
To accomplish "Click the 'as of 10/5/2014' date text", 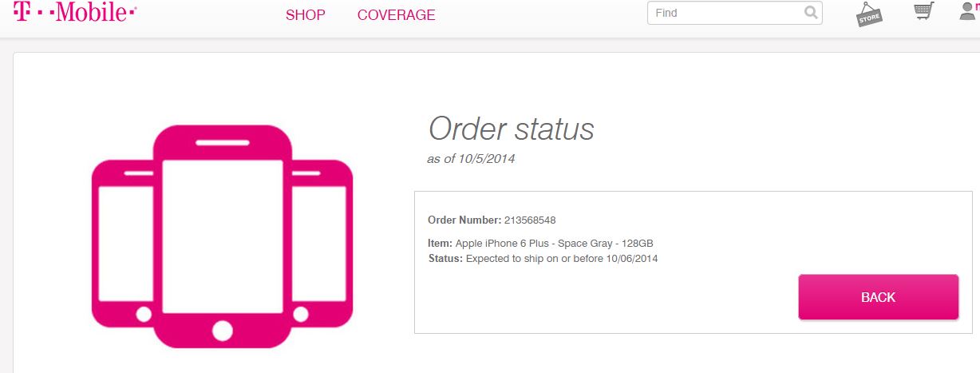I will click(471, 159).
